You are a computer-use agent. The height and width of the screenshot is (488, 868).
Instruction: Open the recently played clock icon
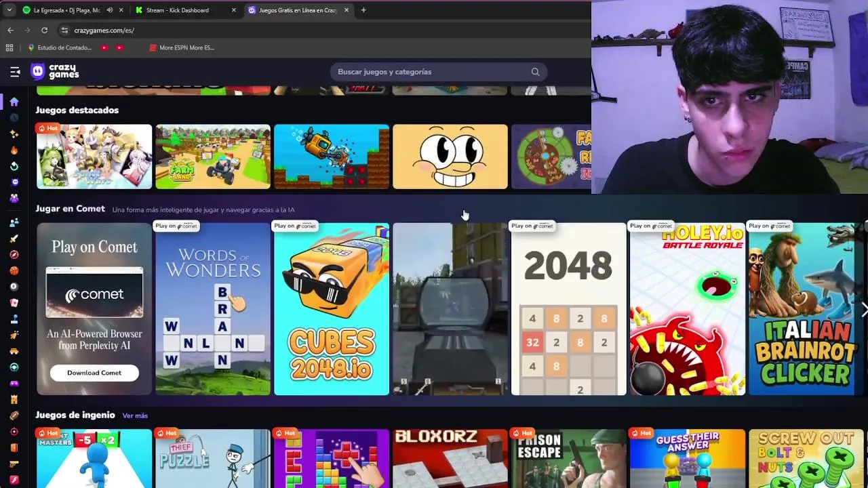pos(14,118)
